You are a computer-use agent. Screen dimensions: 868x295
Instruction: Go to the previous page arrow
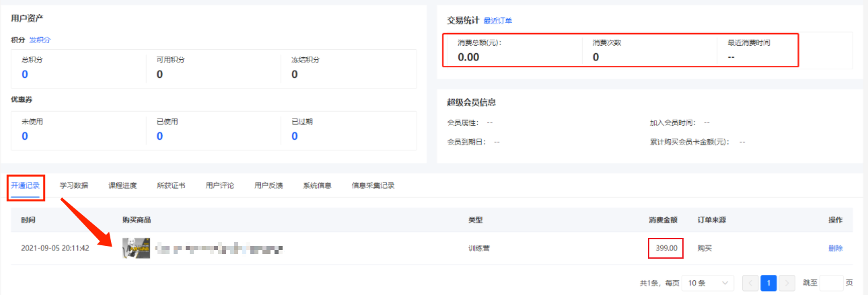750,283
